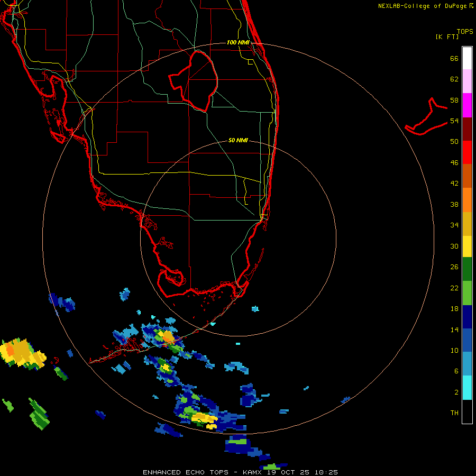
Task: Select the 50 scale value
Action: [x=454, y=142]
